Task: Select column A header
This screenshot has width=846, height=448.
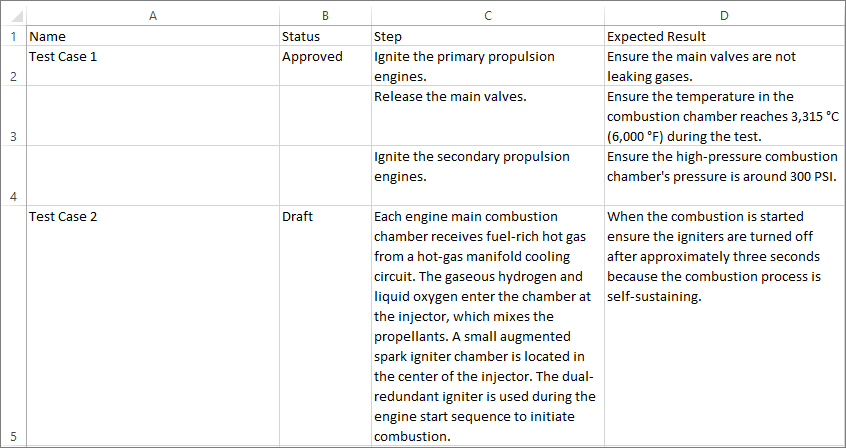Action: click(152, 16)
